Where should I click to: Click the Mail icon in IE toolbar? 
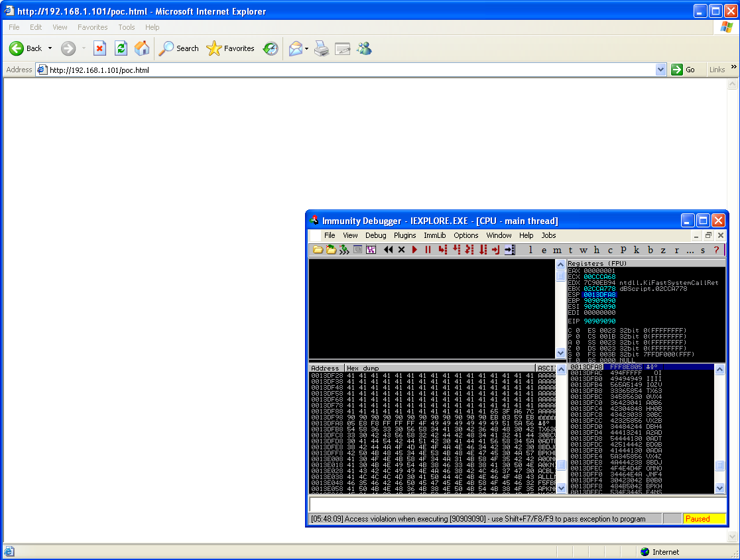pos(296,48)
